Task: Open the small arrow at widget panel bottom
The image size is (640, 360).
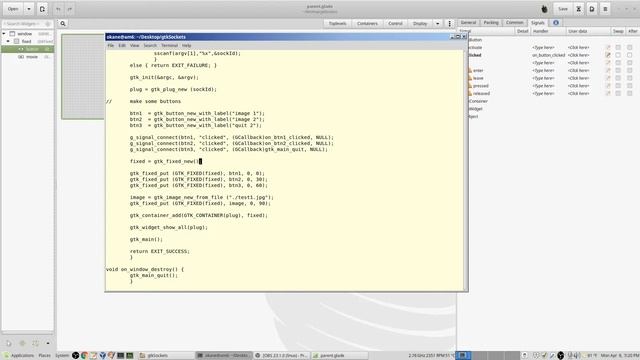Action: pyautogui.click(x=48, y=343)
